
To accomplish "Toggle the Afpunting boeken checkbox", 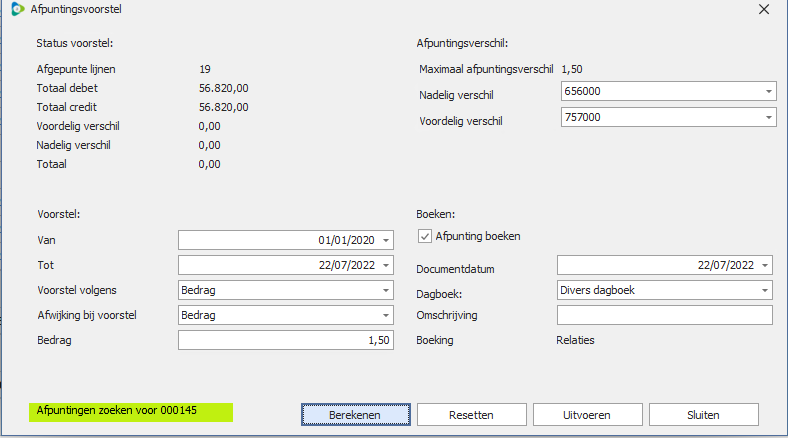I will tap(425, 236).
